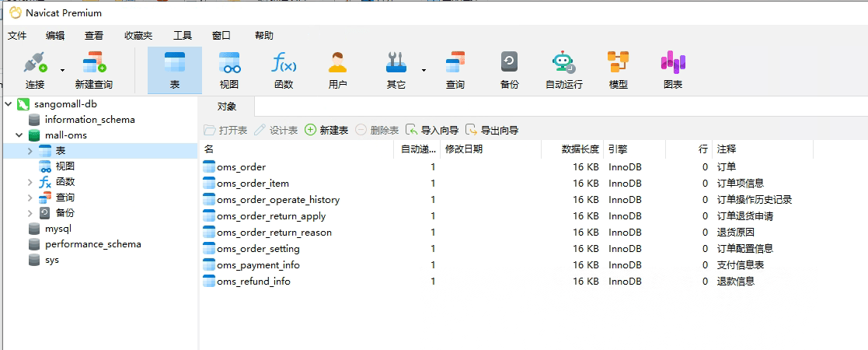Expand the 查询 tree node arrow
868x350 pixels.
tap(30, 197)
